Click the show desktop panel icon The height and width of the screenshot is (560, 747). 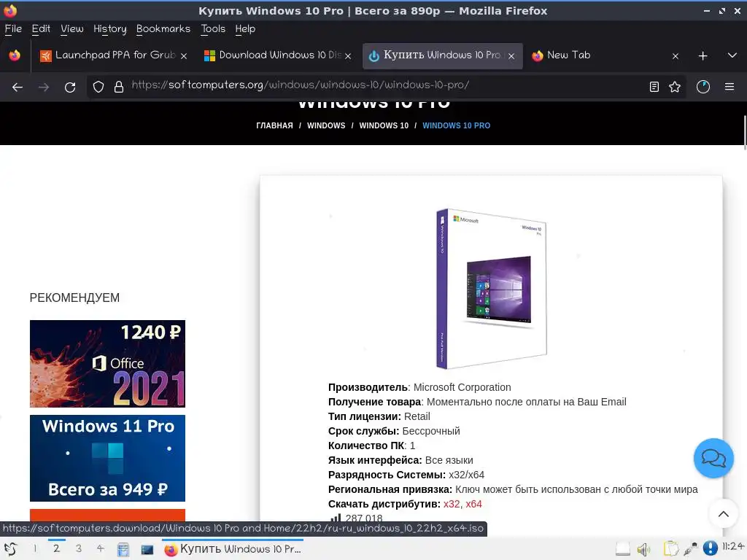click(x=147, y=550)
